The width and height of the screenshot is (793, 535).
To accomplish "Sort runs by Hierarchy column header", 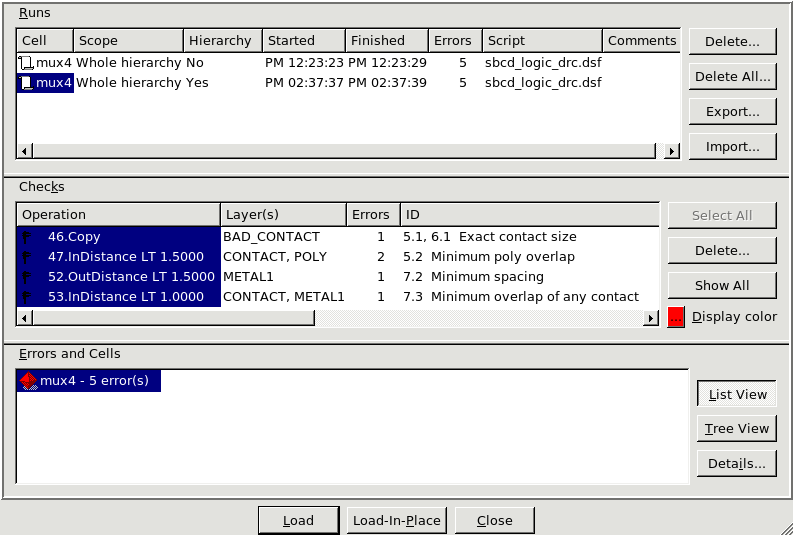I will [x=223, y=40].
